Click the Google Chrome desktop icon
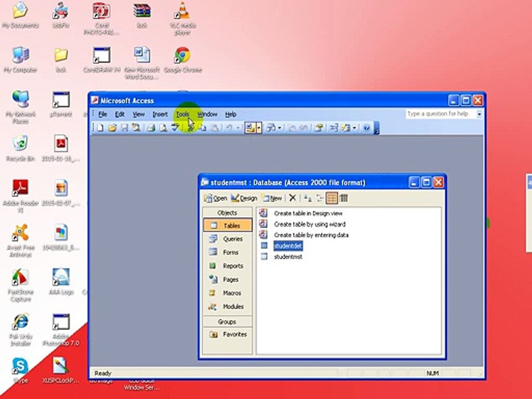Image resolution: width=532 pixels, height=399 pixels. [x=182, y=55]
